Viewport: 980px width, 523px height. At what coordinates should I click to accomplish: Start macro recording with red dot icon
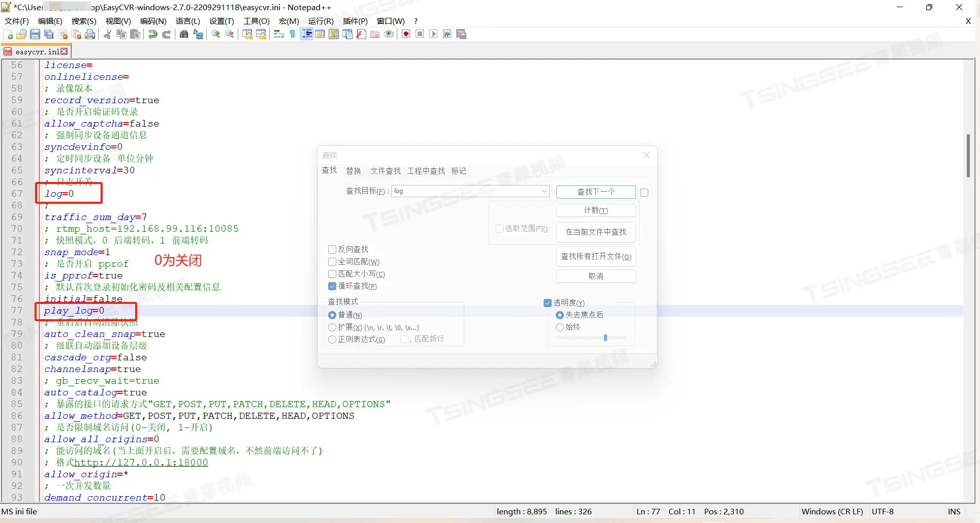coord(406,34)
